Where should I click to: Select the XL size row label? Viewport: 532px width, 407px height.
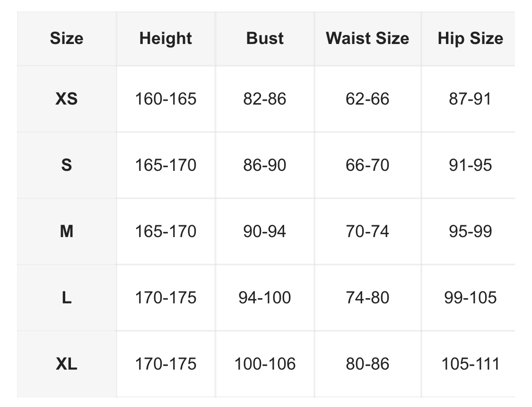coord(66,364)
